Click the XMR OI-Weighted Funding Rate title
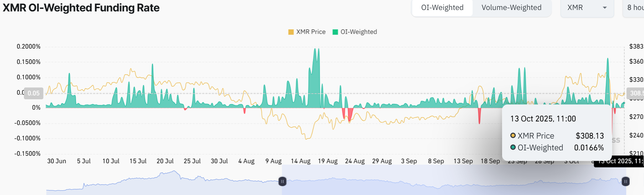This screenshot has width=644, height=195. [81, 8]
